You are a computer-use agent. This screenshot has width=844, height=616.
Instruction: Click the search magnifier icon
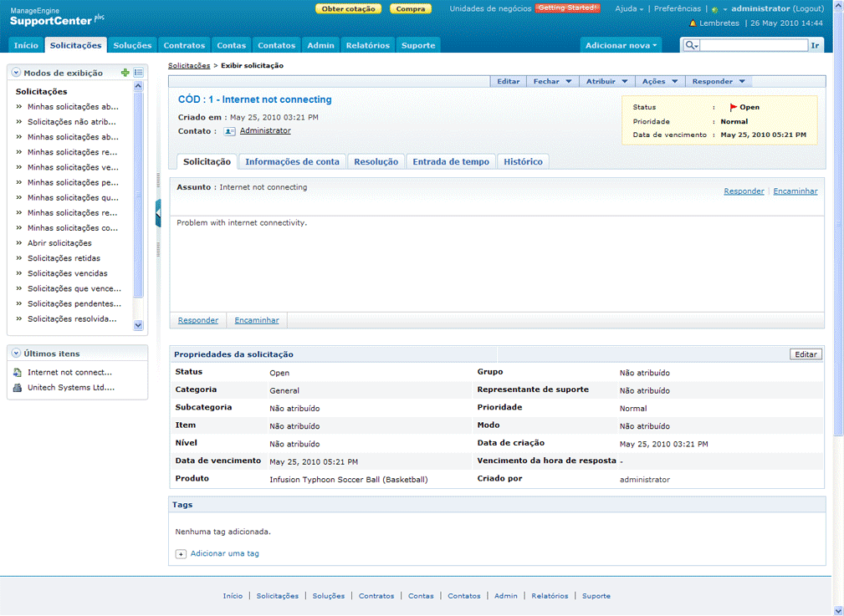(691, 46)
